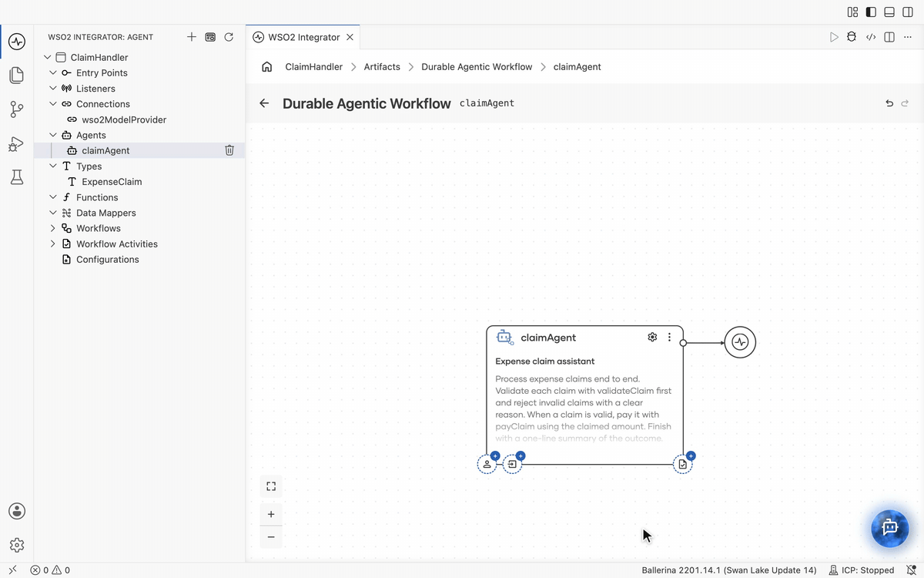
Task: Collapse the Functions section
Action: pos(53,197)
